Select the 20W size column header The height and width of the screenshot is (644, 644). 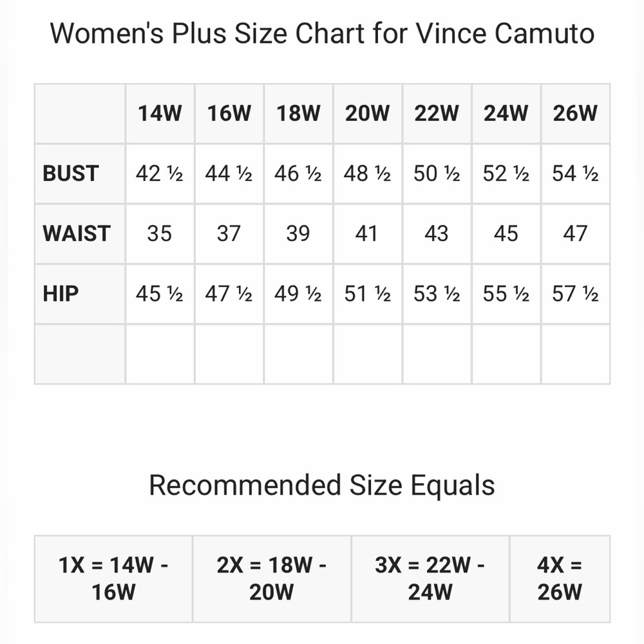367,114
